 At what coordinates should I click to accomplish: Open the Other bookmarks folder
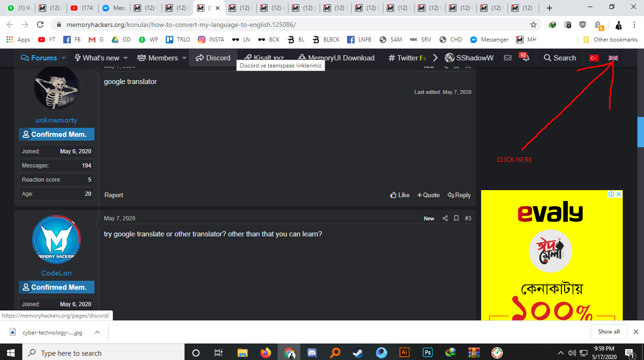tap(610, 40)
